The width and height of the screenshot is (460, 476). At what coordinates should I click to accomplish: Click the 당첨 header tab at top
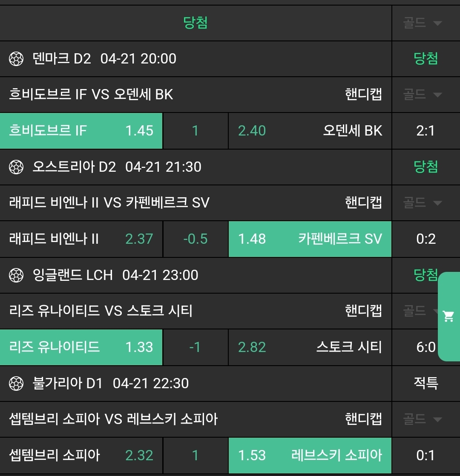click(x=195, y=23)
